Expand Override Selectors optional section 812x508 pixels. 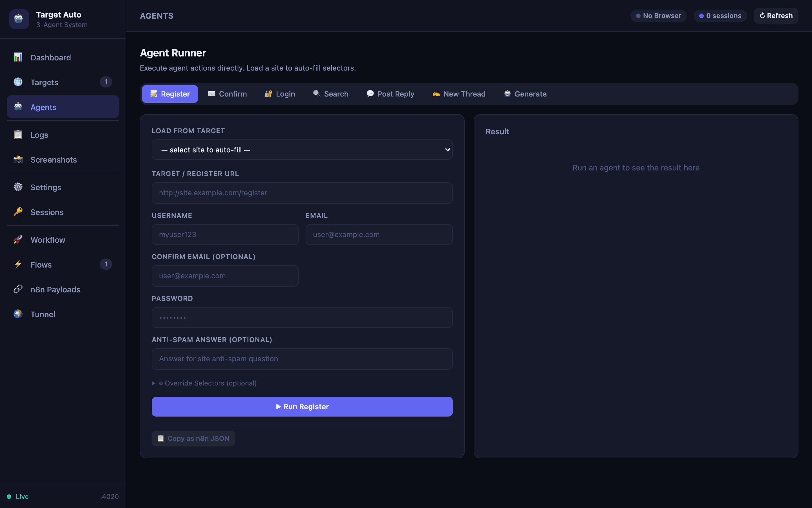point(204,383)
